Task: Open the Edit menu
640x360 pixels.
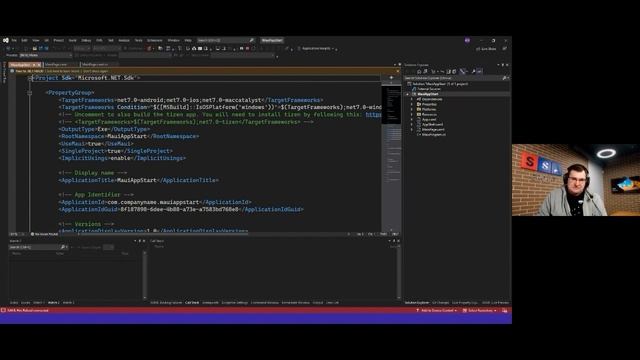Action: tap(24, 40)
